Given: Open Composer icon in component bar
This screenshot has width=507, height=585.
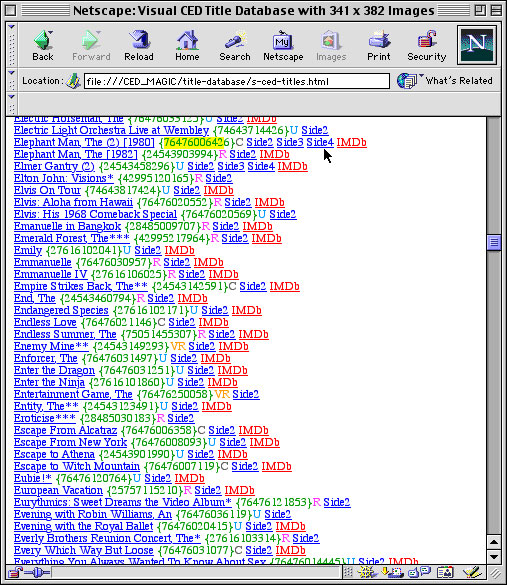Looking at the screenshot, I should point(472,572).
